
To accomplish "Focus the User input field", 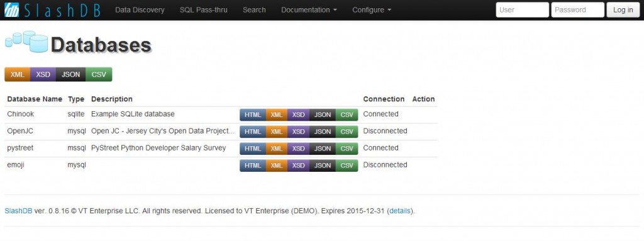I will point(522,10).
